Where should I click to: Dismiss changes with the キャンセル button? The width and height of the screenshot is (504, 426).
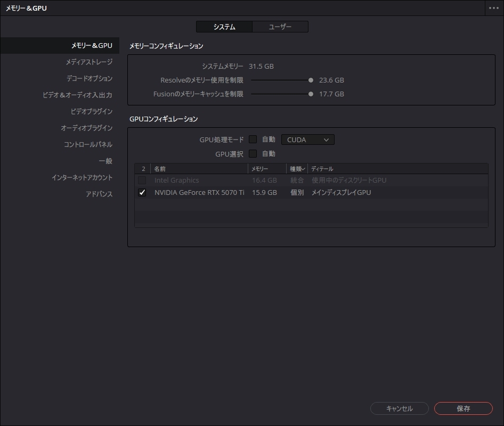399,408
